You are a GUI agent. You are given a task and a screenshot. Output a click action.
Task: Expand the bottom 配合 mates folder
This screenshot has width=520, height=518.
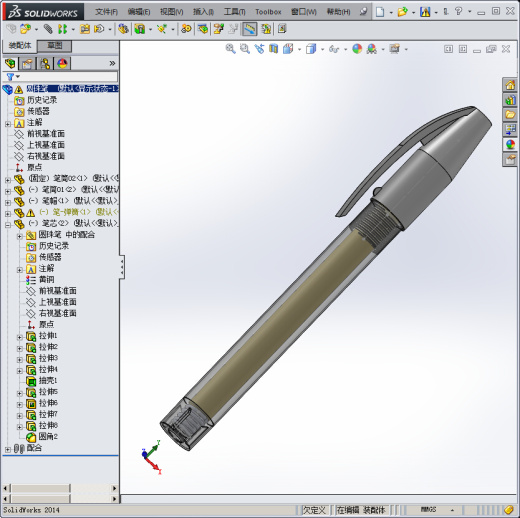8,450
